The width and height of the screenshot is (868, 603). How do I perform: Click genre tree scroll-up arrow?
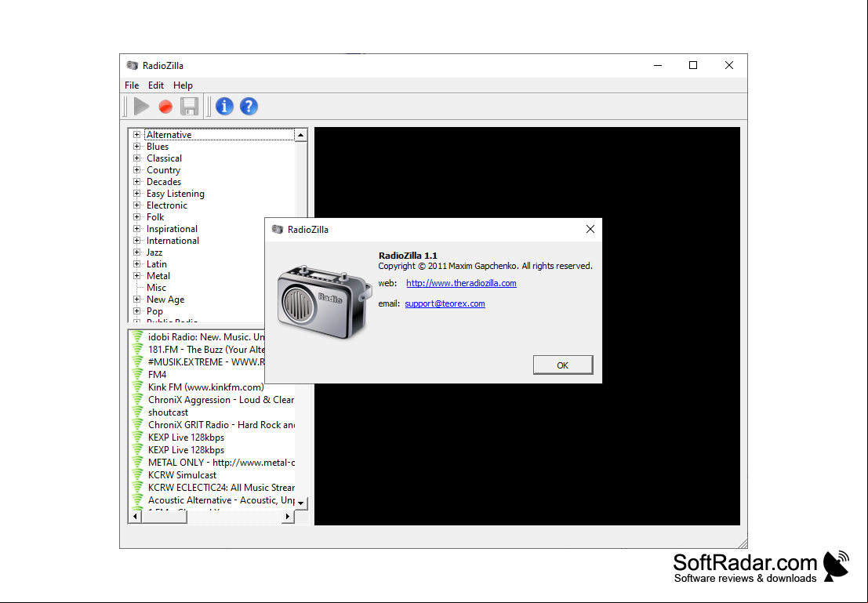click(x=300, y=135)
